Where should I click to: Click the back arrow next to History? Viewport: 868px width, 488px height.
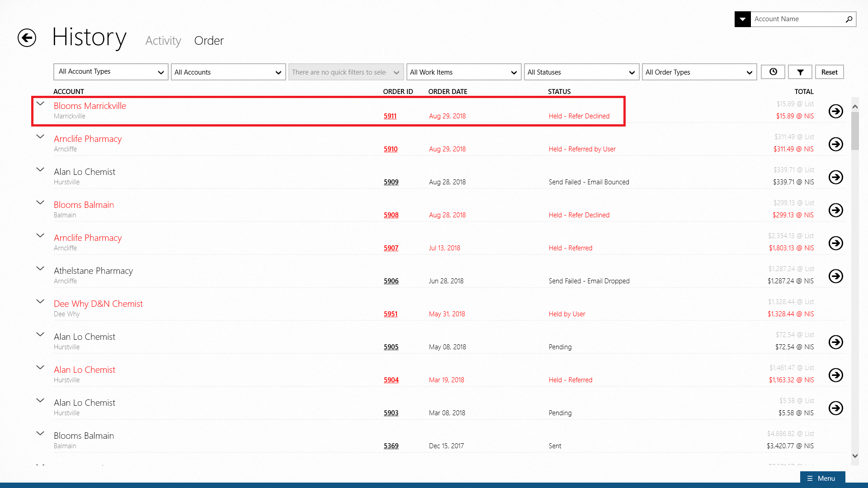pyautogui.click(x=27, y=38)
